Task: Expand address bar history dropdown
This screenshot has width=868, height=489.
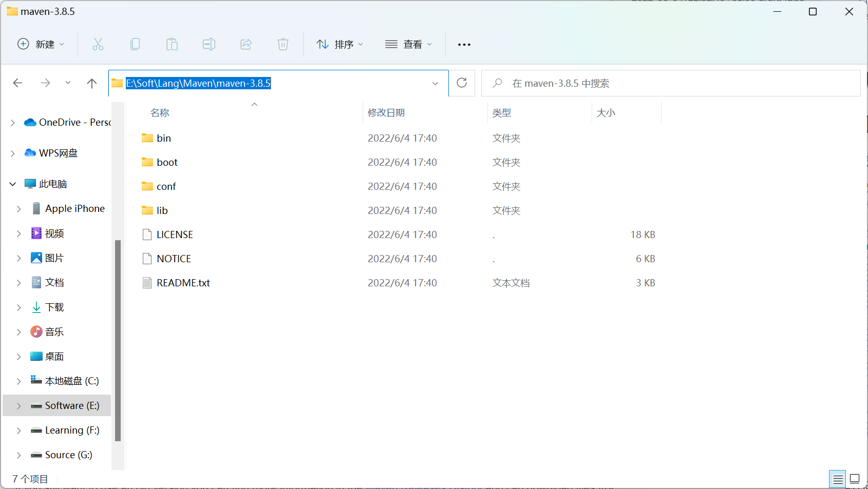Action: point(435,84)
